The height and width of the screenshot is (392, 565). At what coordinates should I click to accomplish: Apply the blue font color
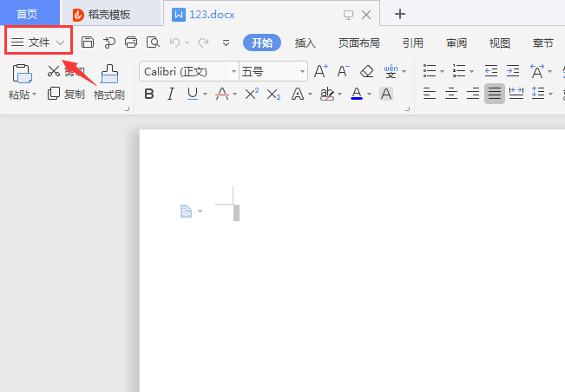[x=357, y=94]
